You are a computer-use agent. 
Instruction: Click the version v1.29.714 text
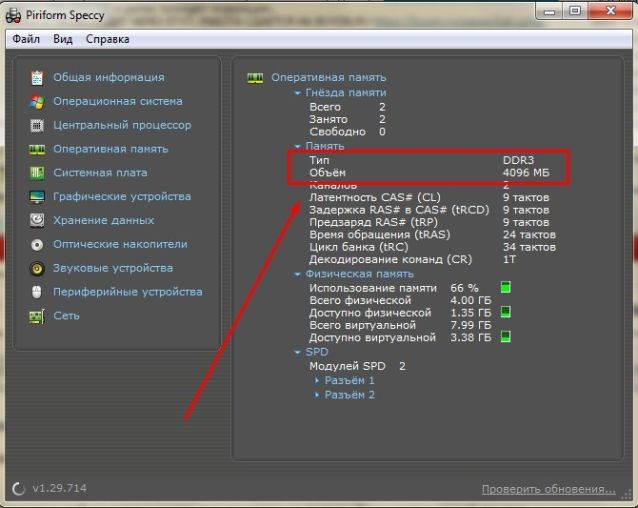pos(59,488)
